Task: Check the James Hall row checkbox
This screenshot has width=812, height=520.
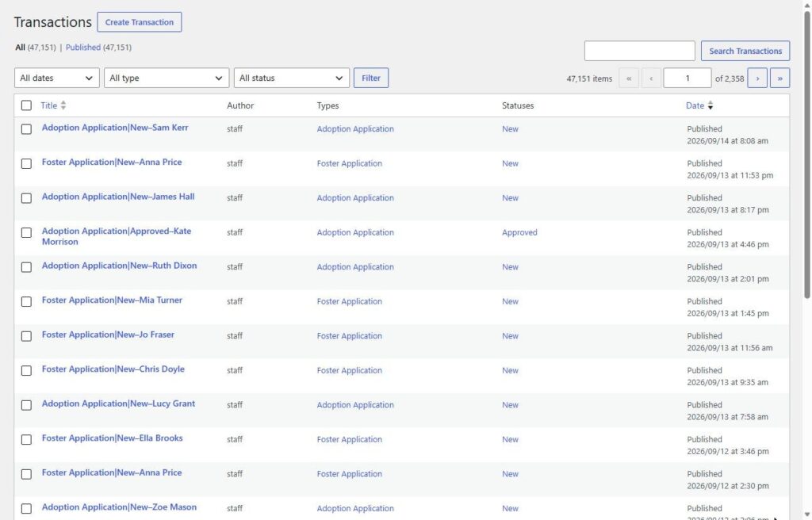Action: [x=26, y=198]
